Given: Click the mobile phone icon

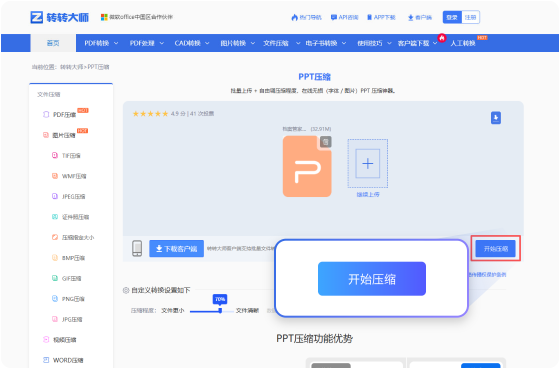Looking at the screenshot, I should click(x=137, y=248).
